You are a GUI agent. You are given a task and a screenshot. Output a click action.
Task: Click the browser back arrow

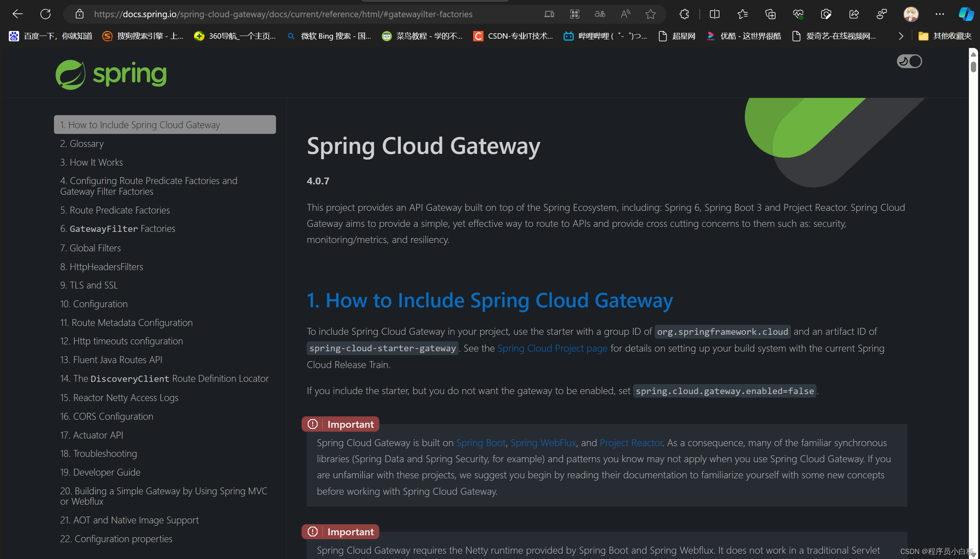[18, 14]
